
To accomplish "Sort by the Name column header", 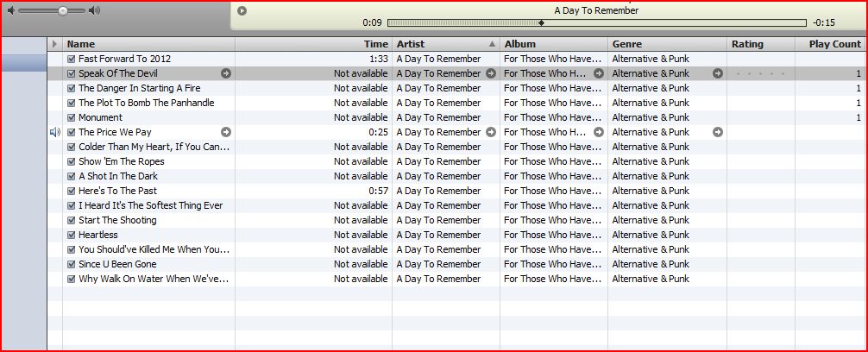I will click(149, 44).
